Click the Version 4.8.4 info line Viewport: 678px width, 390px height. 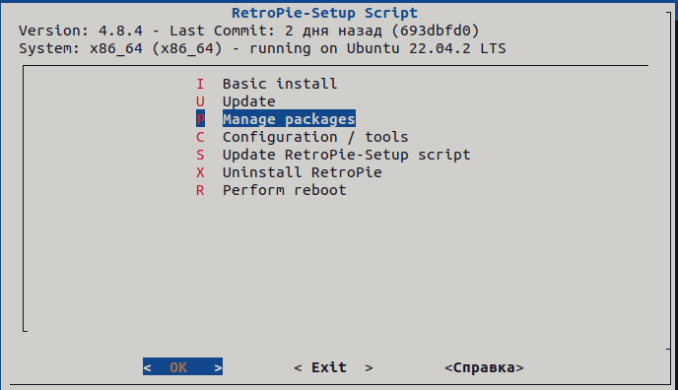[x=249, y=30]
